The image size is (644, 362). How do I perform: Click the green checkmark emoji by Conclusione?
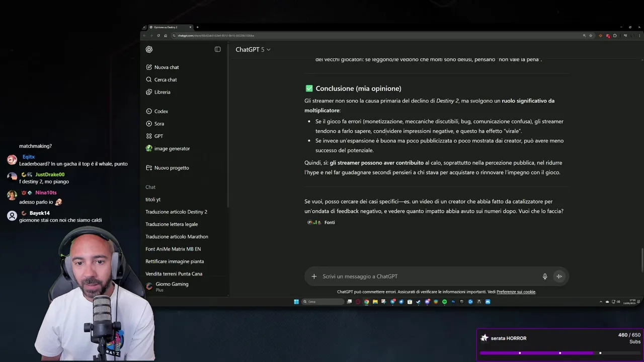(x=309, y=88)
